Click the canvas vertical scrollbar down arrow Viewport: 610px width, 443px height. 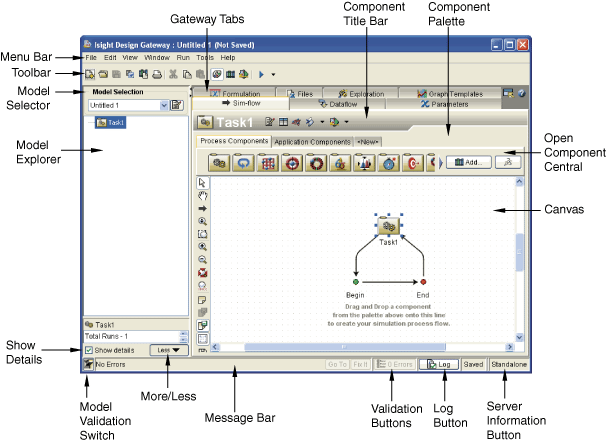519,338
